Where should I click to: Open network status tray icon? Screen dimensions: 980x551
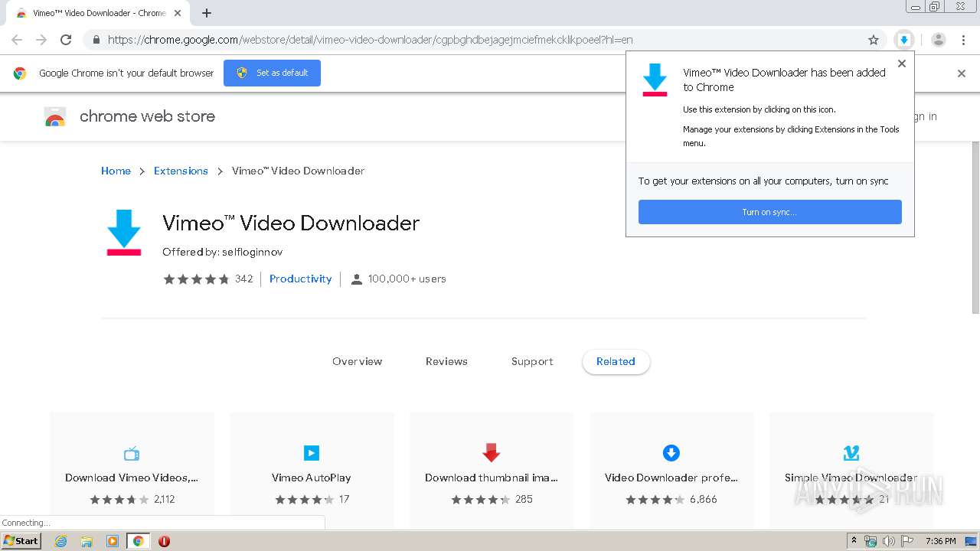[x=871, y=541]
